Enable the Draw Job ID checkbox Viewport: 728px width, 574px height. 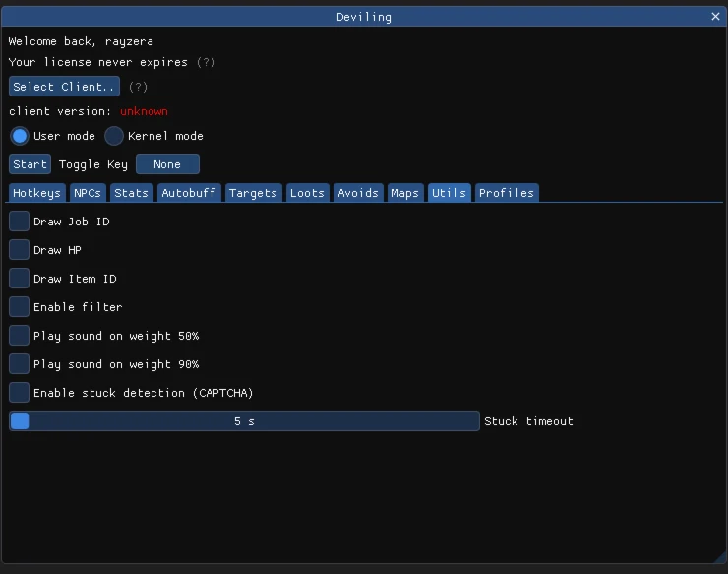[20, 222]
